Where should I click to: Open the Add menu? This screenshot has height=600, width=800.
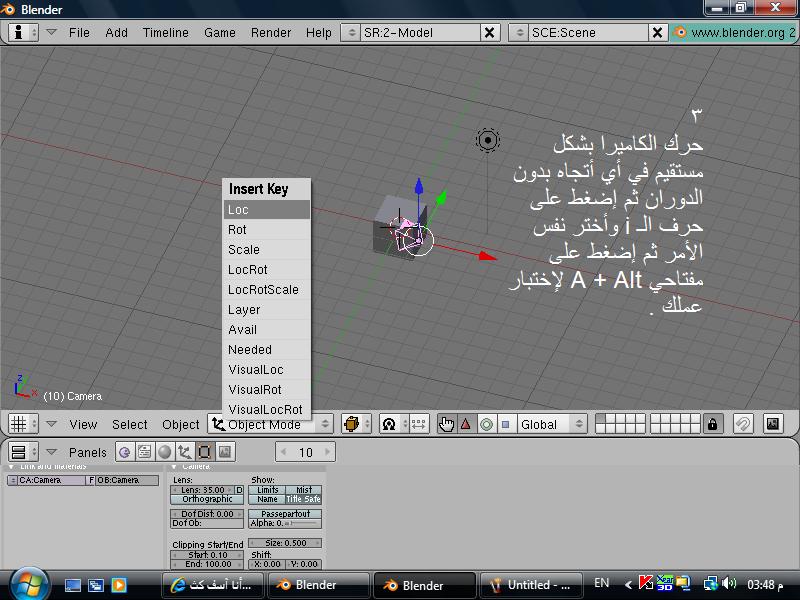(116, 33)
